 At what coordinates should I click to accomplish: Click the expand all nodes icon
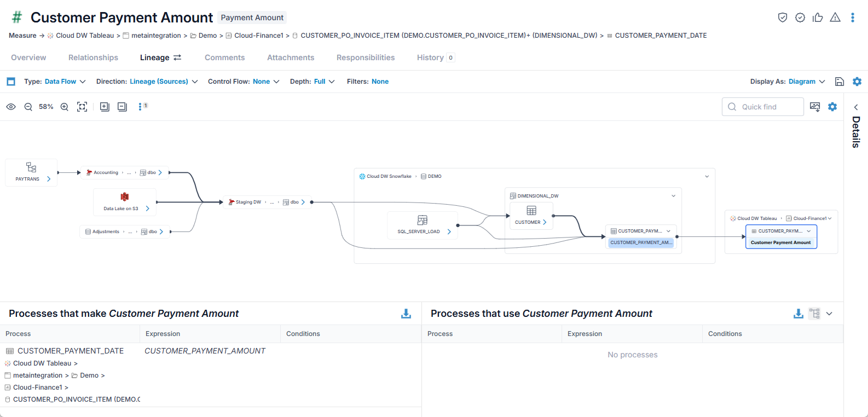click(x=105, y=107)
